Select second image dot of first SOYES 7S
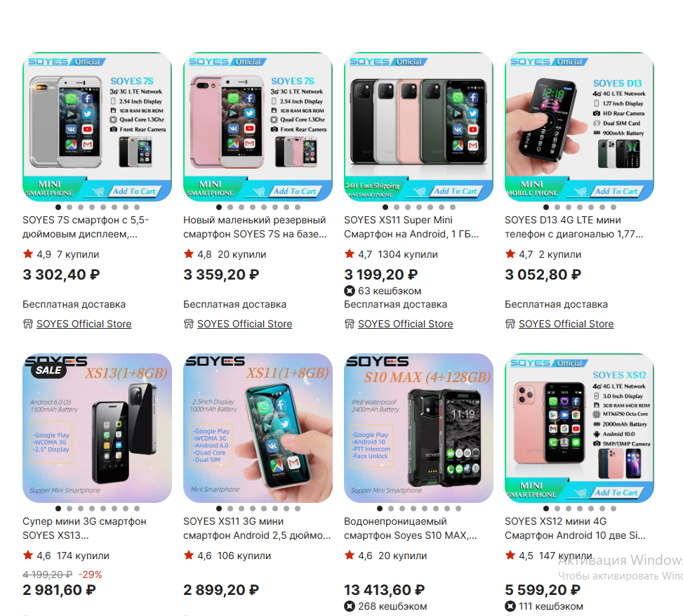The image size is (683, 616). tap(69, 207)
